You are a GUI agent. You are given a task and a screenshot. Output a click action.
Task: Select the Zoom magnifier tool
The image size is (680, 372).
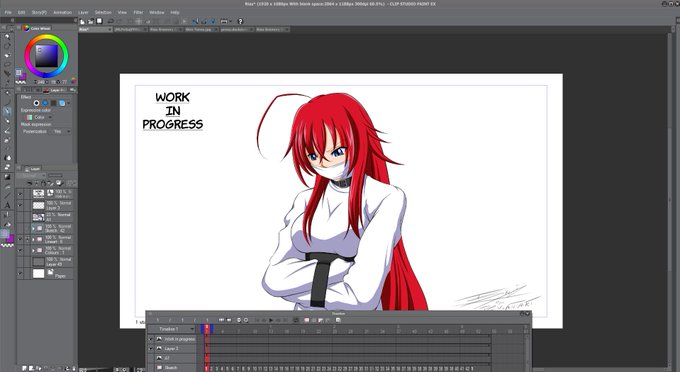[x=7, y=37]
